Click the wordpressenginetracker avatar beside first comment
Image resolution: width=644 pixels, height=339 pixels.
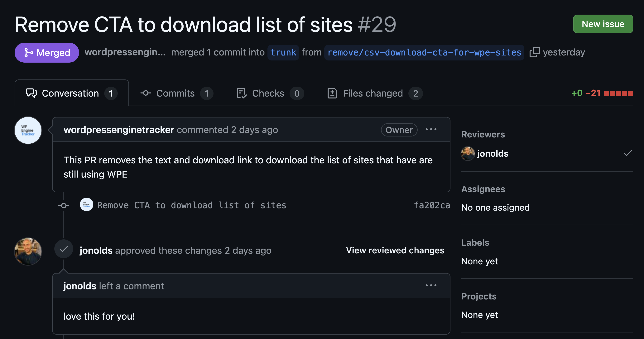click(x=28, y=130)
